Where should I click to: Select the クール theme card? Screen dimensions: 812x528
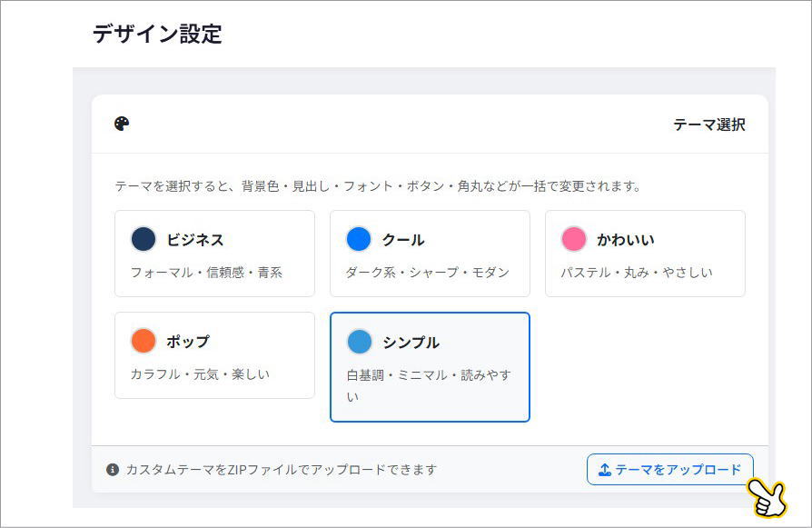pyautogui.click(x=430, y=254)
